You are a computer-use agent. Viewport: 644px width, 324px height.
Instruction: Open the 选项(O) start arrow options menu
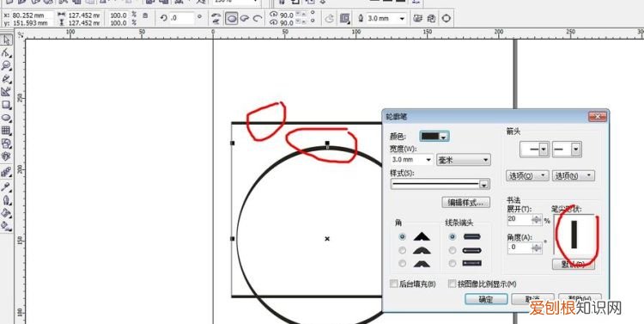[527, 176]
